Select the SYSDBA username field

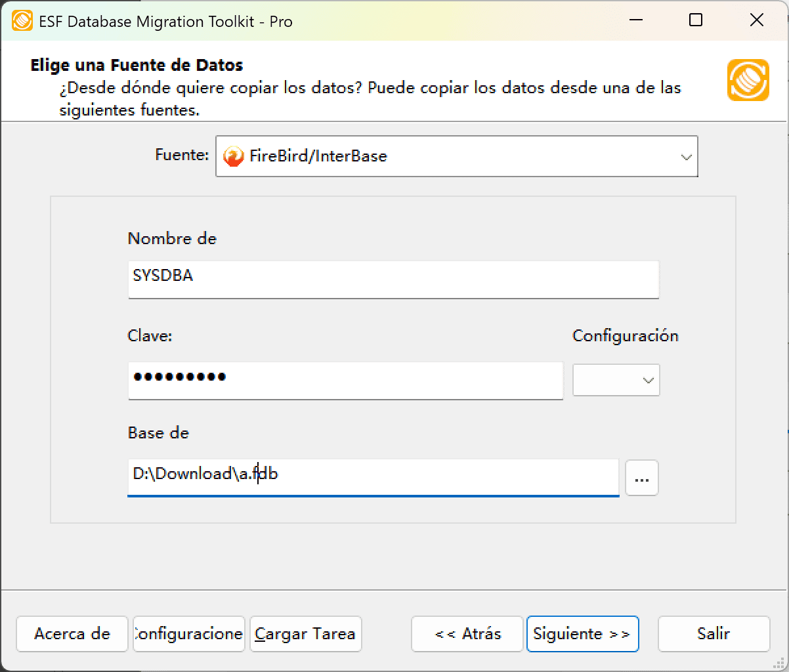click(393, 280)
